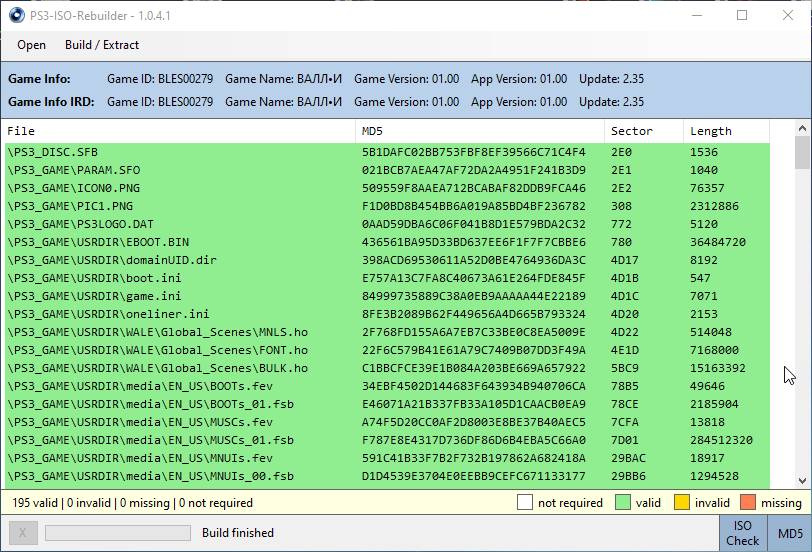Maximize the PS3-ISO-Rebuilder window
Screen dimensions: 812x552
pos(742,16)
